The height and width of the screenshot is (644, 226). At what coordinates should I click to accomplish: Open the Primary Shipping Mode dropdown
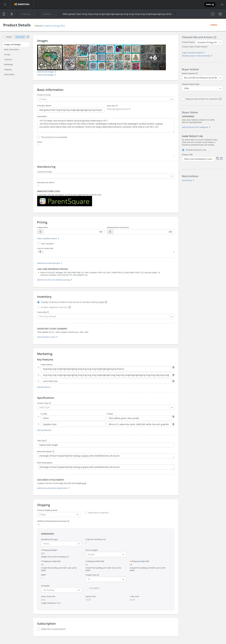tap(59, 515)
